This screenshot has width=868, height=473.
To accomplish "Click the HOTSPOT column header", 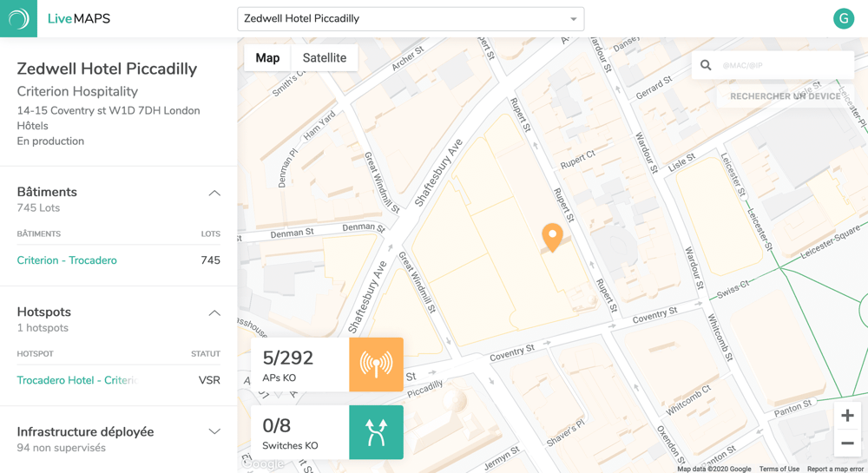I will pyautogui.click(x=35, y=353).
